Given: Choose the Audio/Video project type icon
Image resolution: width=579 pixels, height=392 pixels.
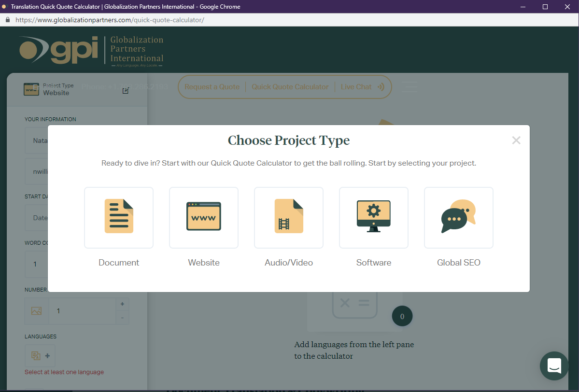Looking at the screenshot, I should tap(288, 217).
